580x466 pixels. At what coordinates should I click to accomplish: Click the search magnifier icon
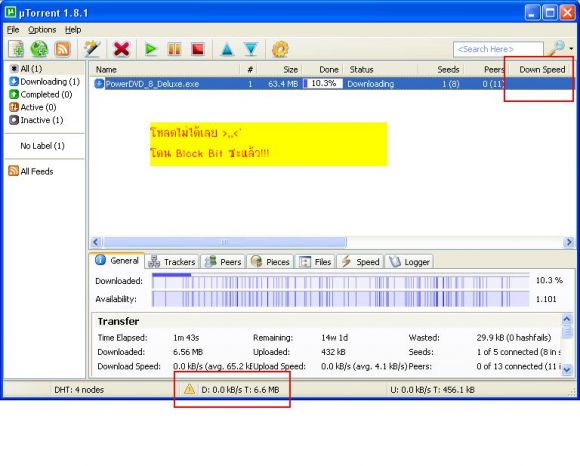click(557, 48)
